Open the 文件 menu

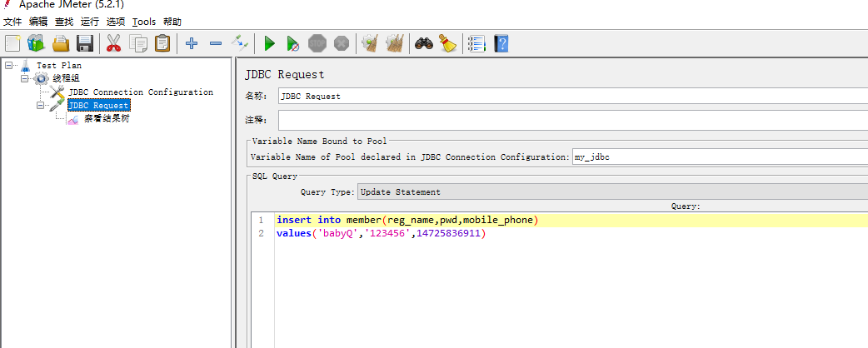12,22
